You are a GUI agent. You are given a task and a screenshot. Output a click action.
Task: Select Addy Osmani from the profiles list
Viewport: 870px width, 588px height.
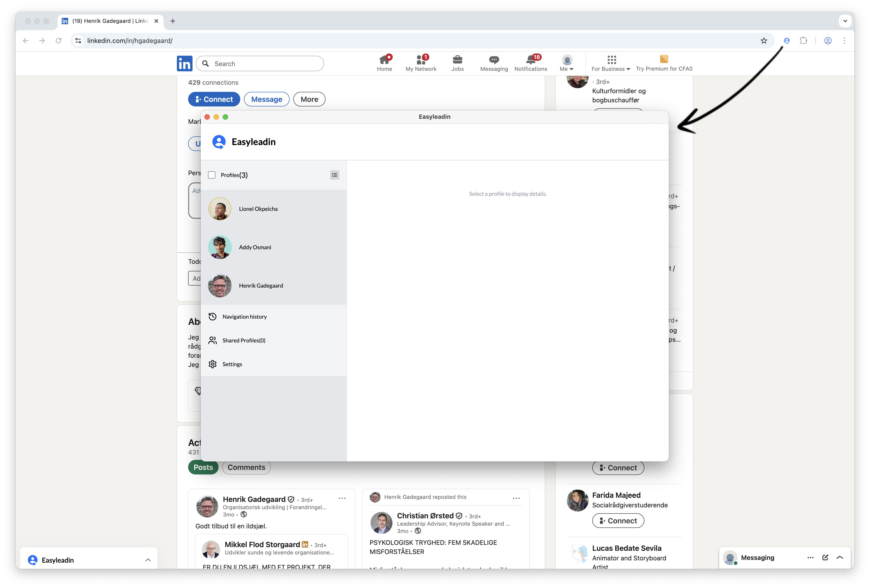click(x=255, y=247)
